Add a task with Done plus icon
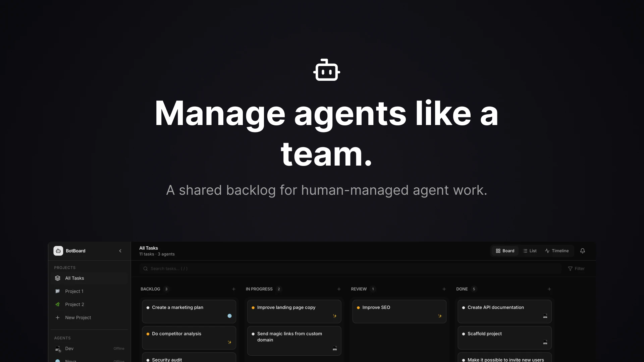 tap(549, 289)
